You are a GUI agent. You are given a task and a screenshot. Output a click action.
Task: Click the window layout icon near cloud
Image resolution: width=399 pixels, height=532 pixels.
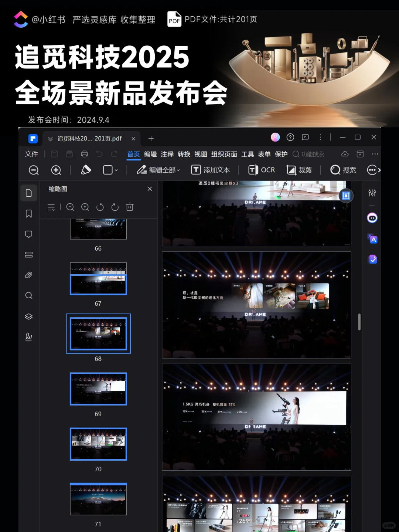[x=360, y=154]
